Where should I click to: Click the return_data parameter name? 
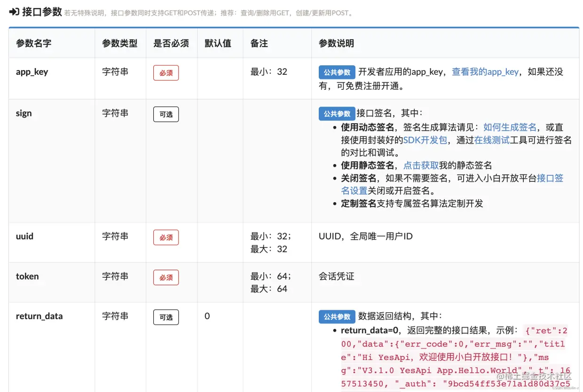[x=39, y=316]
